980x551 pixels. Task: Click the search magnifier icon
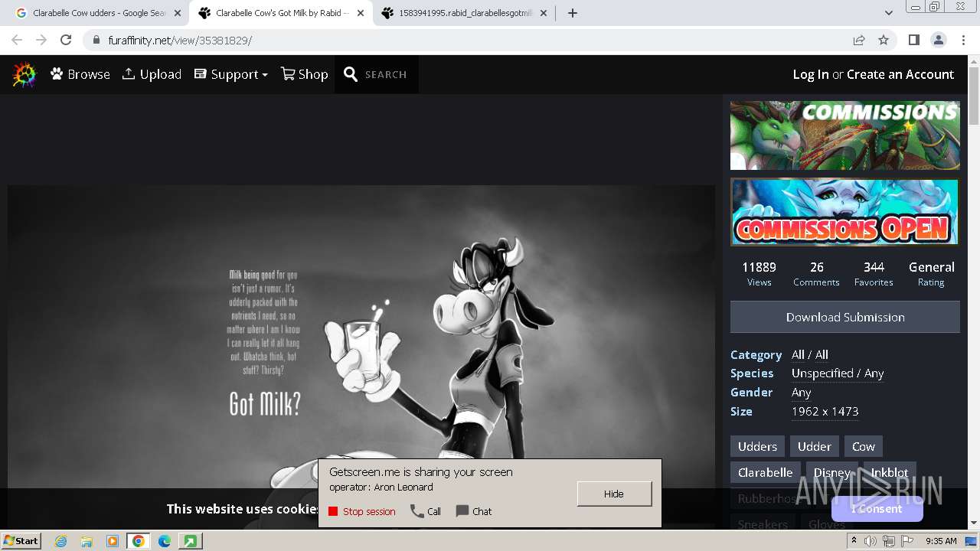[x=351, y=74]
